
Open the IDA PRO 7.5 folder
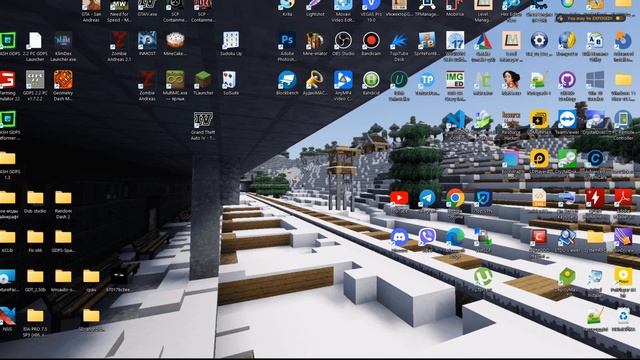click(x=35, y=316)
